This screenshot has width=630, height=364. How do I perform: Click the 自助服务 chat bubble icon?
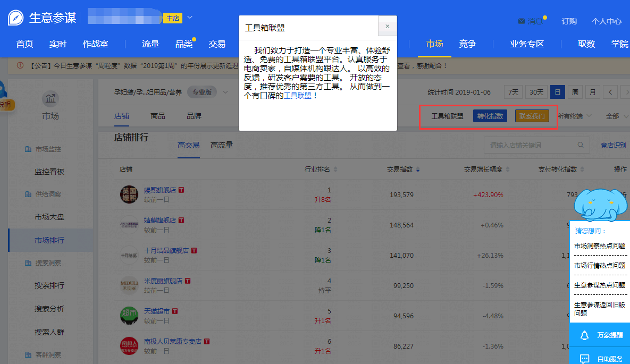tap(585, 359)
